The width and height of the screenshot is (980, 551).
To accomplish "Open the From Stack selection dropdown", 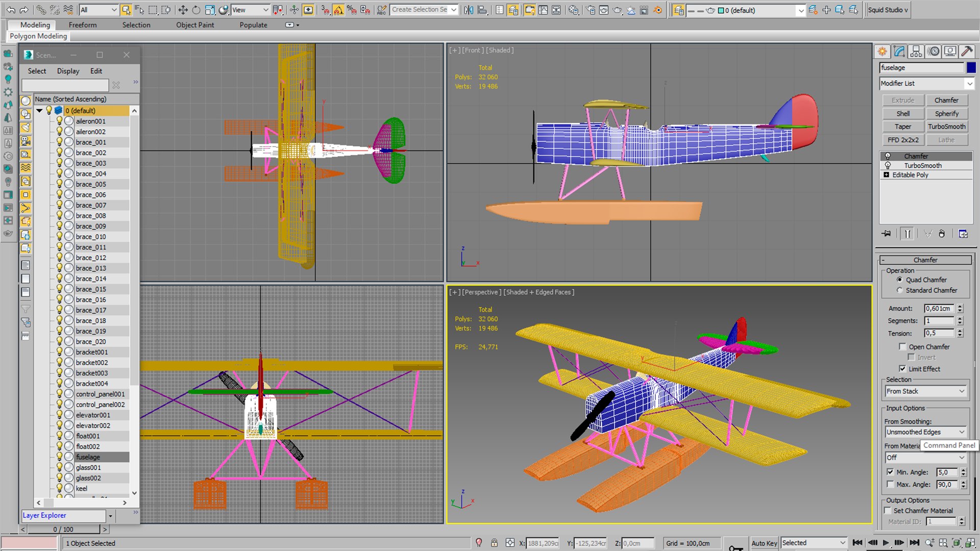I will point(925,391).
